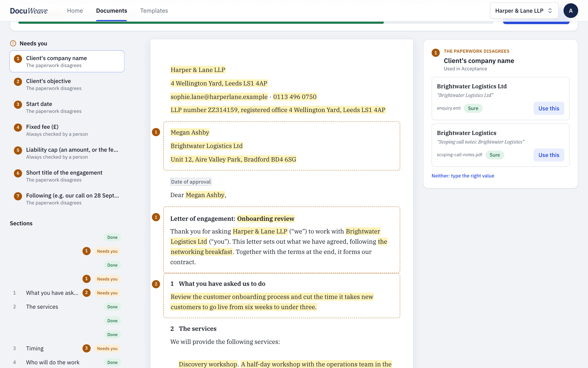Click marker 1 beside the Megan Ashby address block

156,132
